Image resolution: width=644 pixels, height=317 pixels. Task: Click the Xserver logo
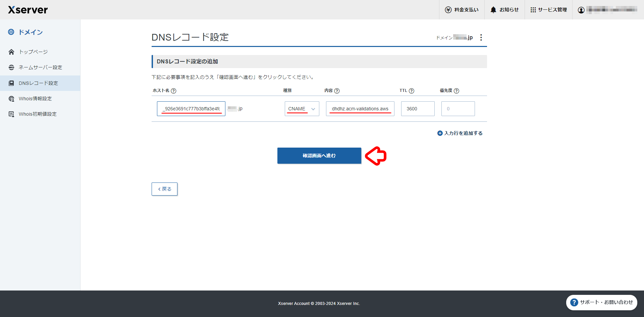[x=28, y=10]
